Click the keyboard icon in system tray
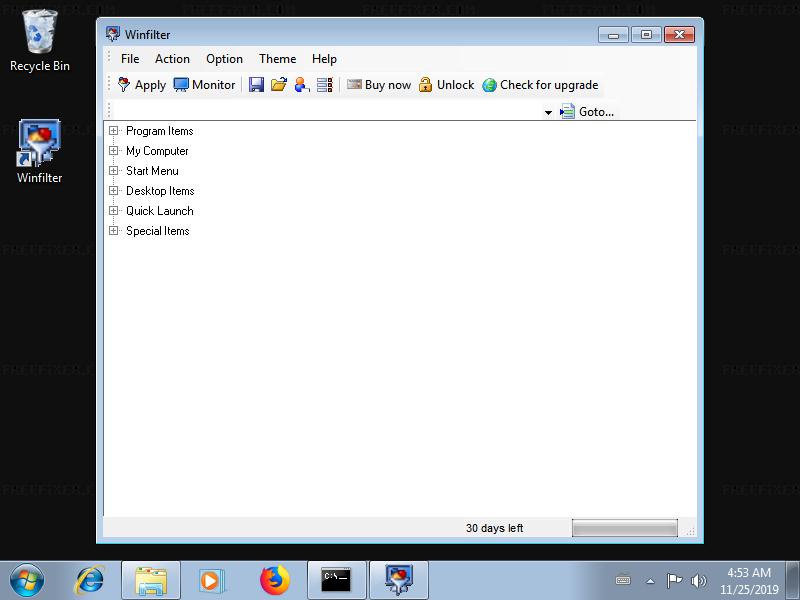 click(x=623, y=581)
